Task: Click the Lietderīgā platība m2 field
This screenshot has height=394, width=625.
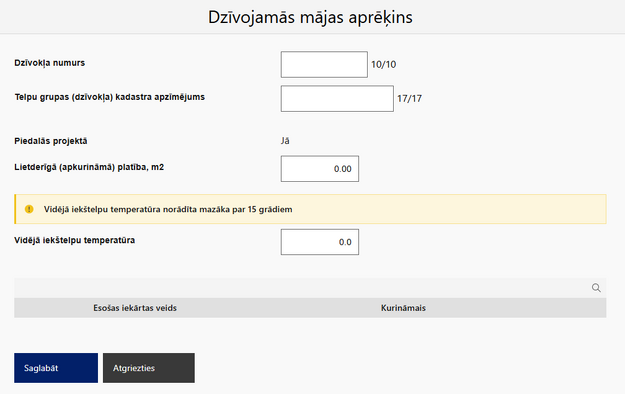Action: coord(320,169)
